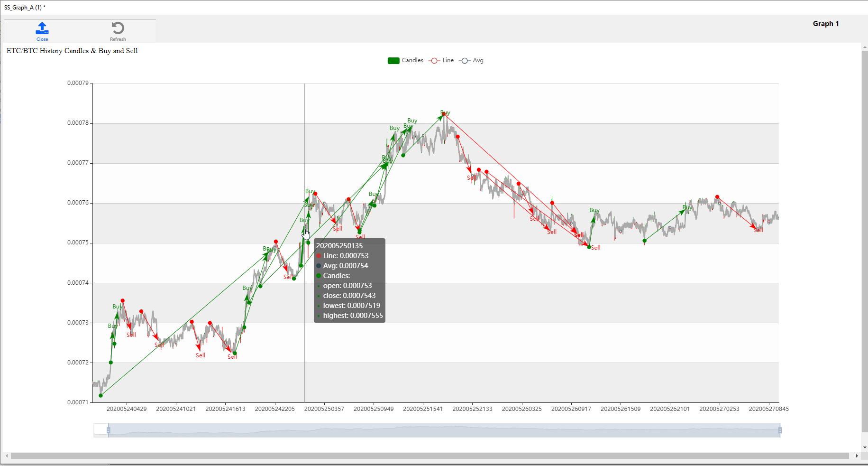Viewport: 868px width, 466px height.
Task: Click the rightmost red dot on the chart
Action: click(x=717, y=197)
